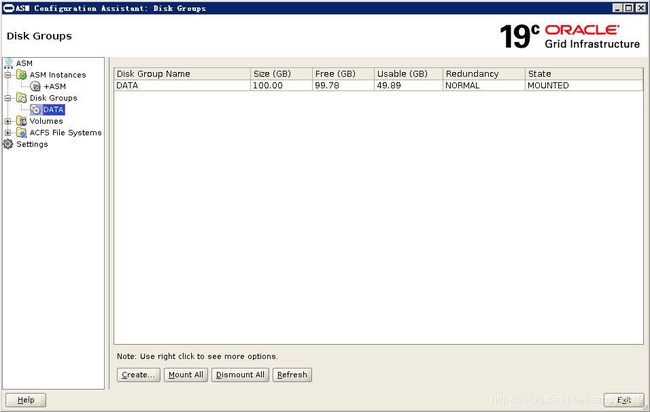Image resolution: width=650 pixels, height=412 pixels.
Task: Exit the ASM Configuration Assistant
Action: (x=624, y=400)
